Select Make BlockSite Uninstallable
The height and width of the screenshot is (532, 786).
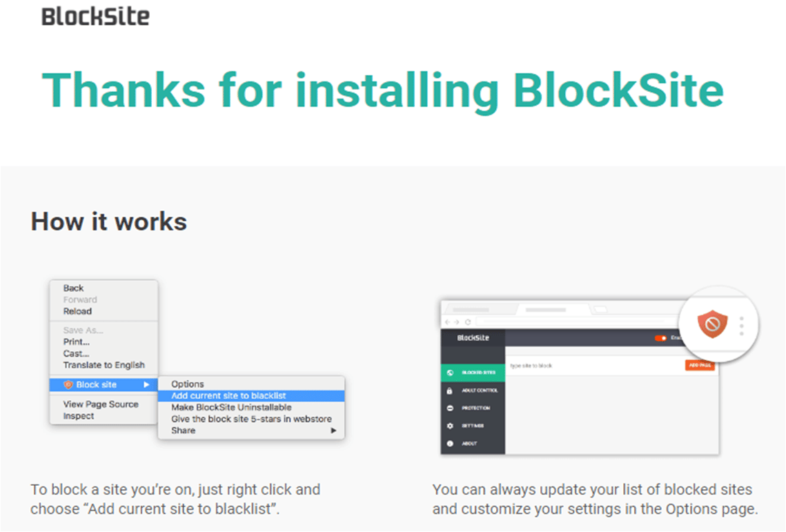[231, 407]
